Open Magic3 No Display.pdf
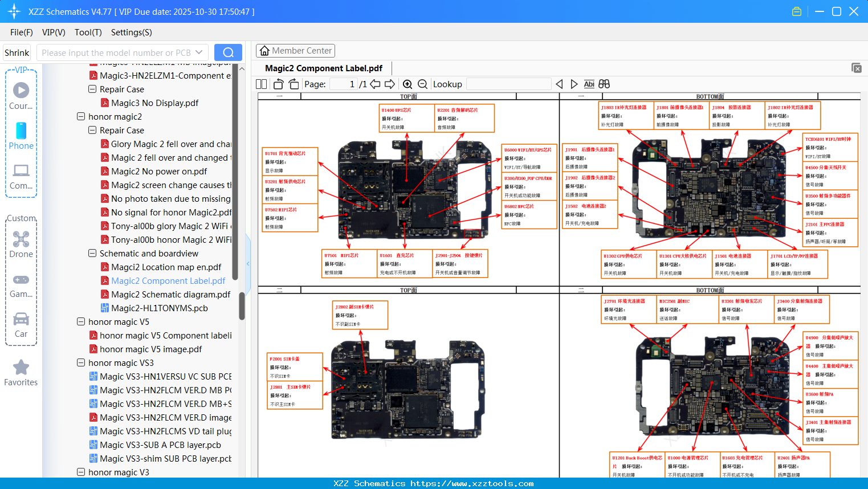This screenshot has width=868, height=489. (154, 103)
